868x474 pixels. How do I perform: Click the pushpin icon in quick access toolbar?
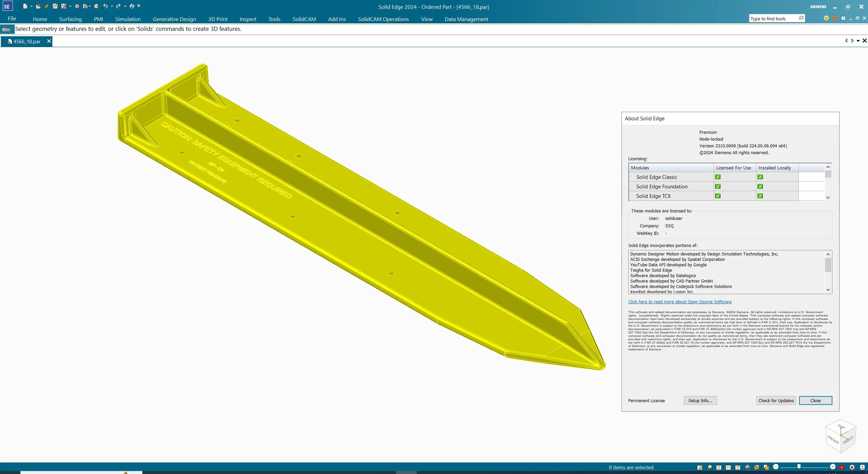(46, 6)
